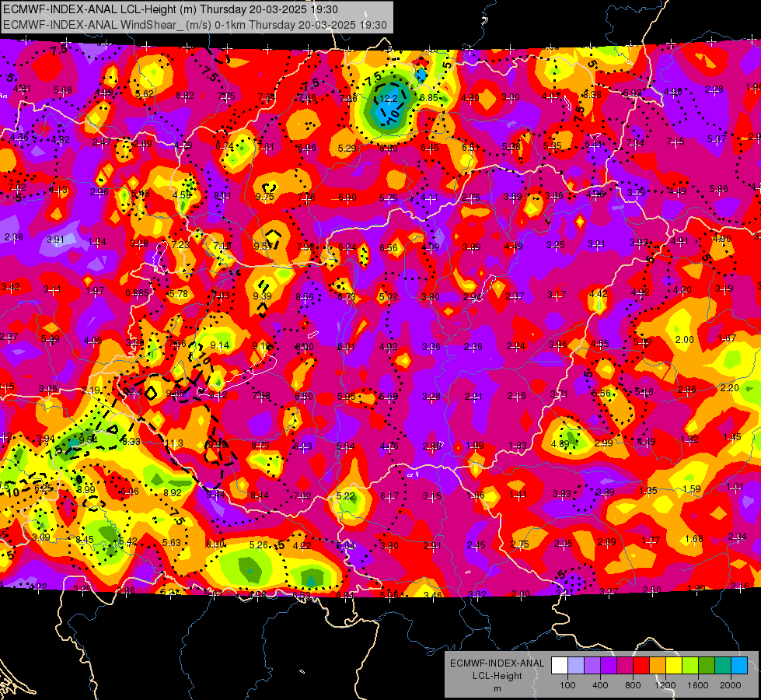Click the 9.75 grid value
This screenshot has width=761, height=700.
coord(264,197)
